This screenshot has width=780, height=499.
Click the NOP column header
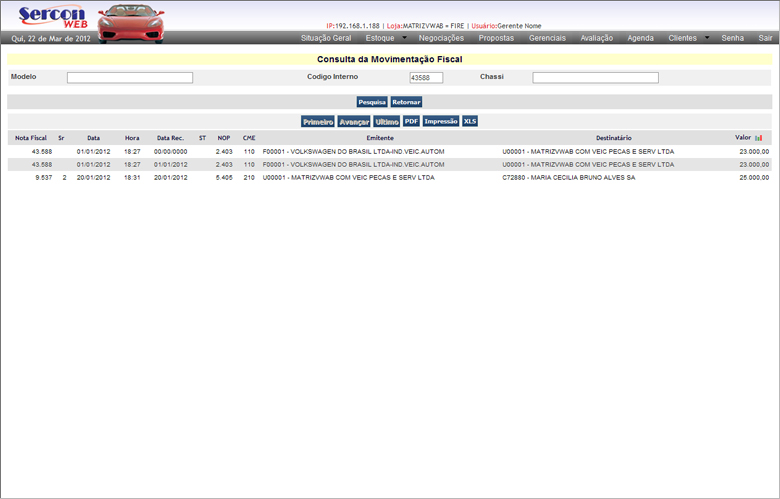[224, 138]
